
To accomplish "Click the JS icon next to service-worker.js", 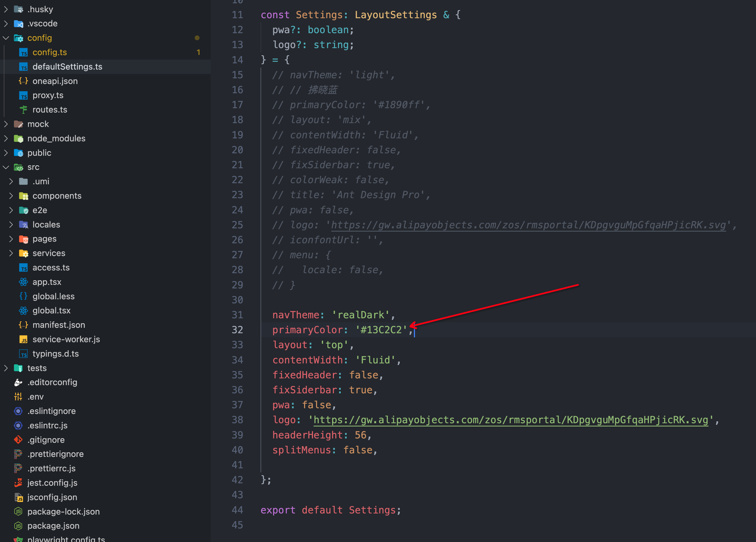I will (23, 339).
